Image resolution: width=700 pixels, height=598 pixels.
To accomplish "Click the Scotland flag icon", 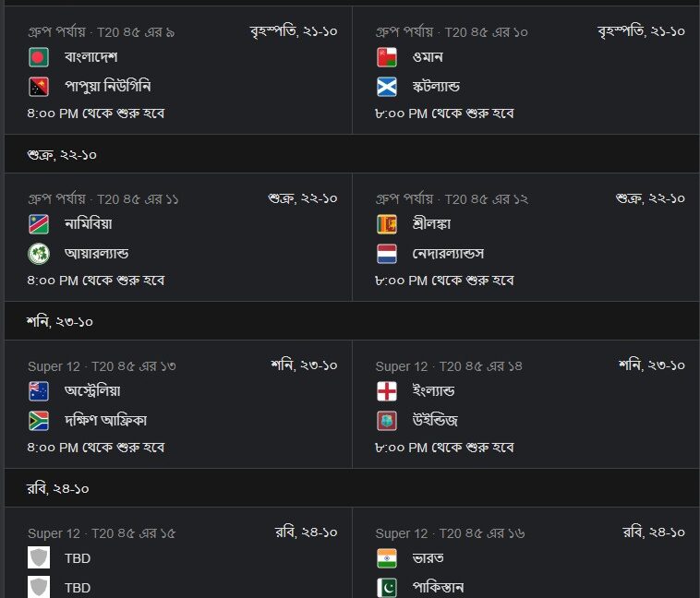I will pyautogui.click(x=387, y=87).
